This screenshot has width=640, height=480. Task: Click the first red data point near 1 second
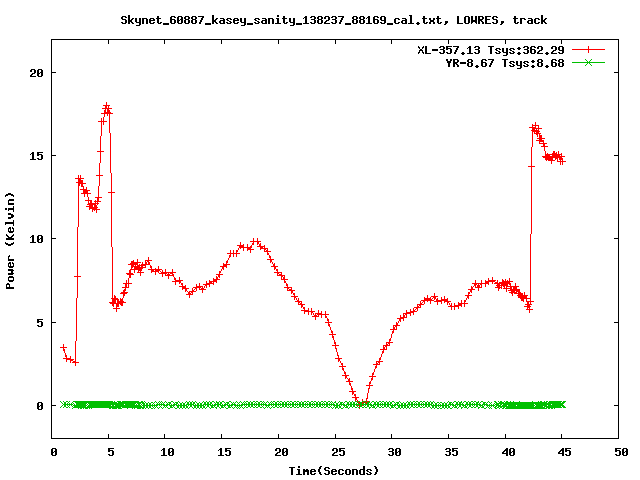63,347
